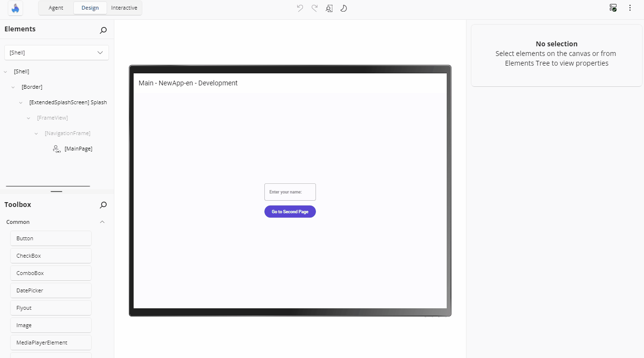
Task: Collapse the [NavigationFrame] tree node
Action: pyautogui.click(x=36, y=133)
